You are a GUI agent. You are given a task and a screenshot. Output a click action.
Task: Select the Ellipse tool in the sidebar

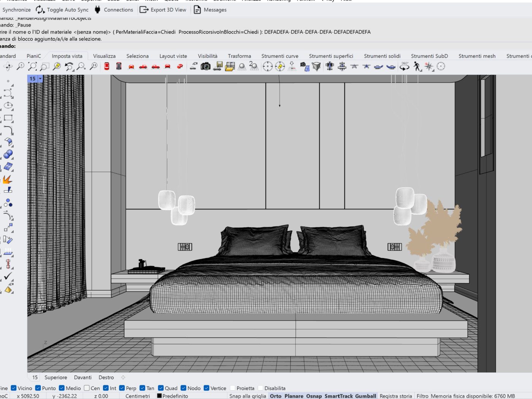coord(8,105)
